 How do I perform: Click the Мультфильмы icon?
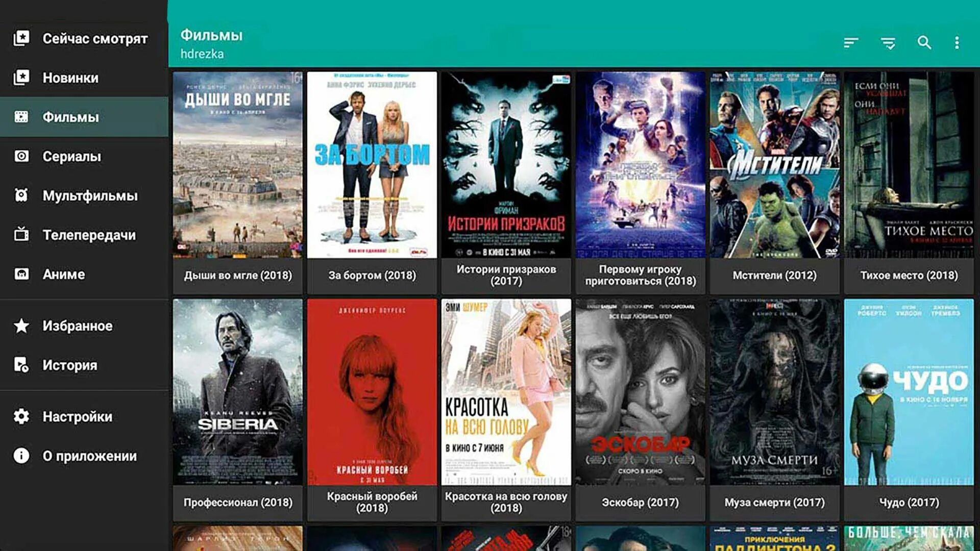click(21, 195)
